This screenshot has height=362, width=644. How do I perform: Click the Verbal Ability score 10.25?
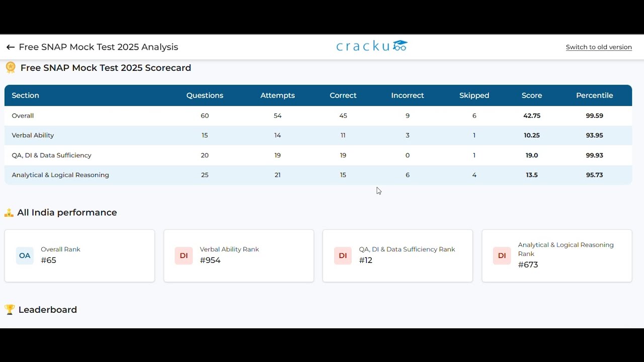coord(532,135)
